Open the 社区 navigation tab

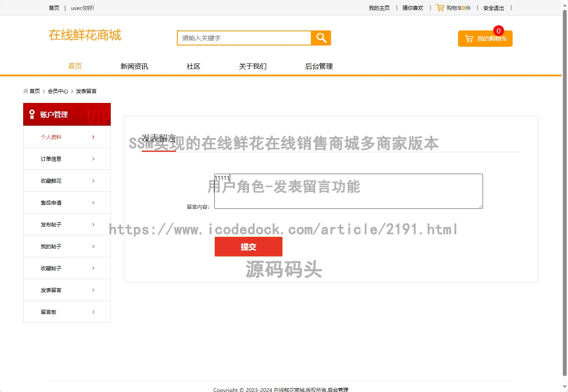point(194,66)
